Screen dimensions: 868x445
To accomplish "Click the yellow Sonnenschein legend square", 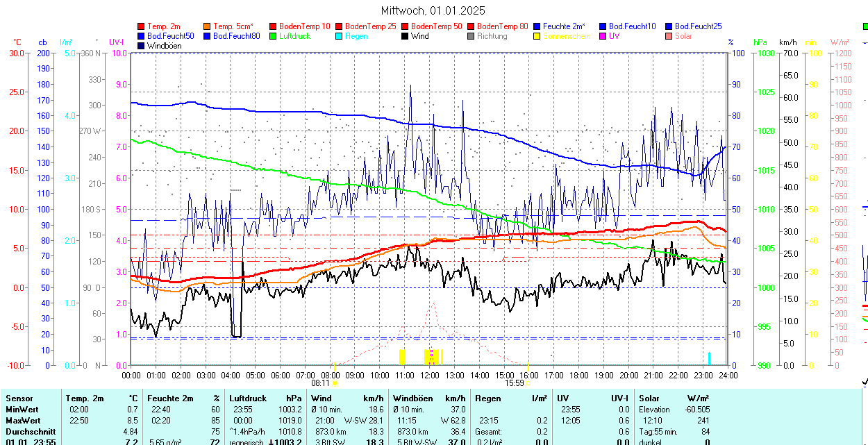I will pyautogui.click(x=537, y=36).
